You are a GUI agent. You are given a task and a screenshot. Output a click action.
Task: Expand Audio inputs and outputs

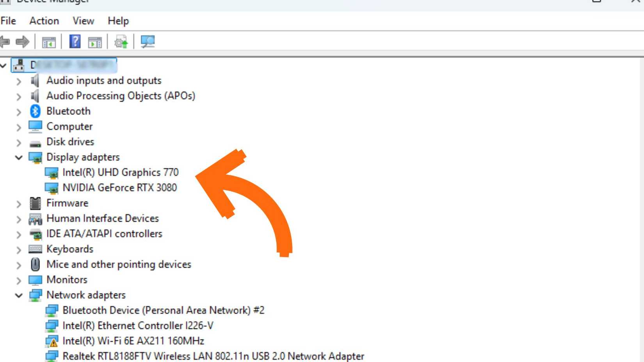(x=18, y=82)
